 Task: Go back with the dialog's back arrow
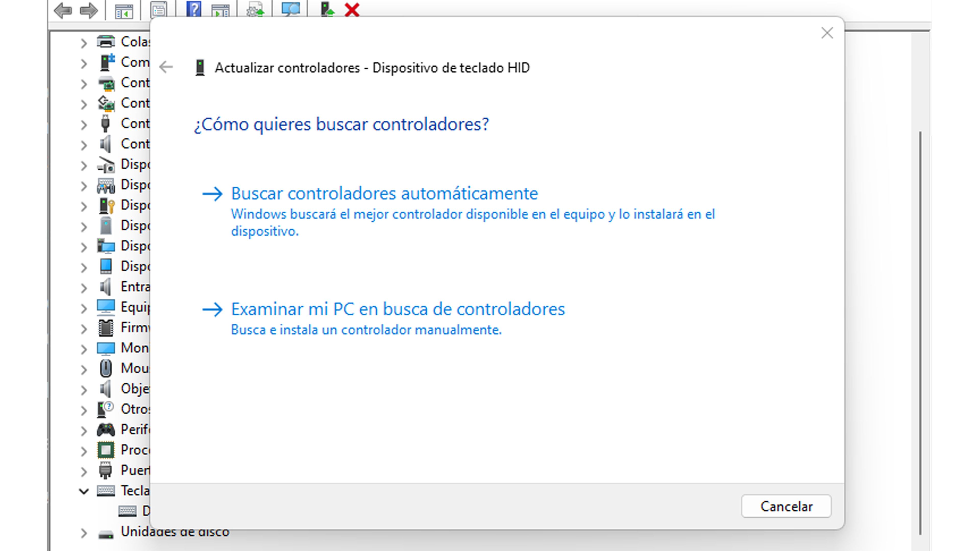point(166,67)
